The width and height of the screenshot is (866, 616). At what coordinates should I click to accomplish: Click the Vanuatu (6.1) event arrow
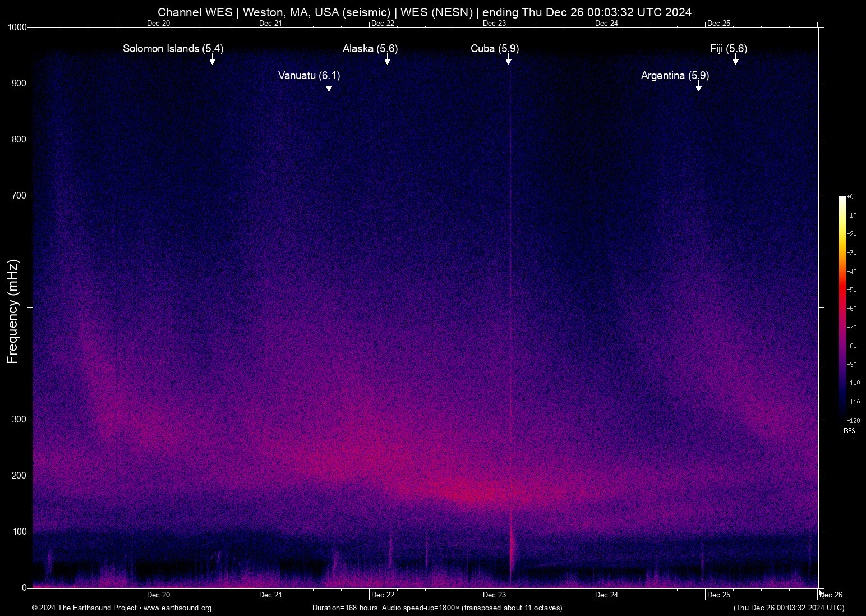329,87
